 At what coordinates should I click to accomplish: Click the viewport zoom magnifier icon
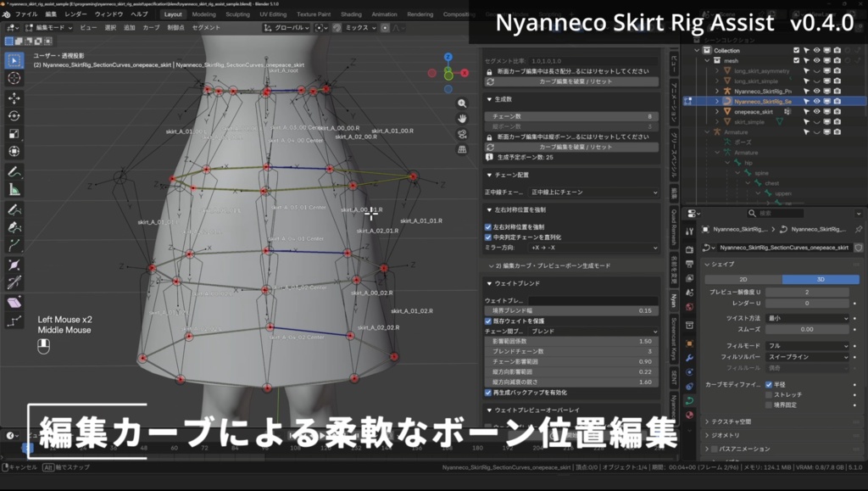pos(462,103)
